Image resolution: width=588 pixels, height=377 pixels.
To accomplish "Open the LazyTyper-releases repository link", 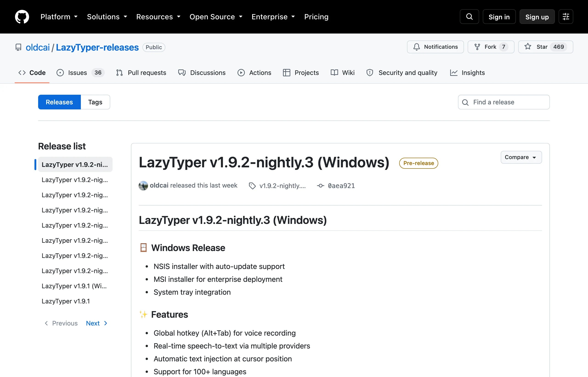I will [97, 47].
